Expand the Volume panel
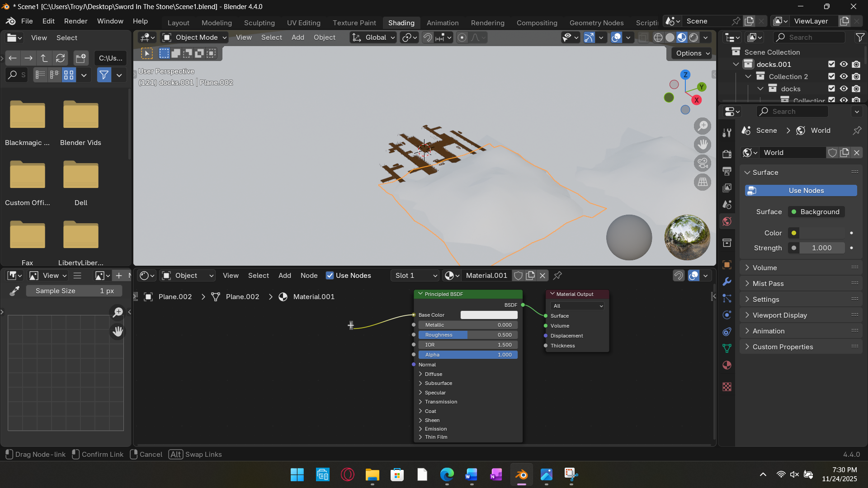 tap(801, 267)
